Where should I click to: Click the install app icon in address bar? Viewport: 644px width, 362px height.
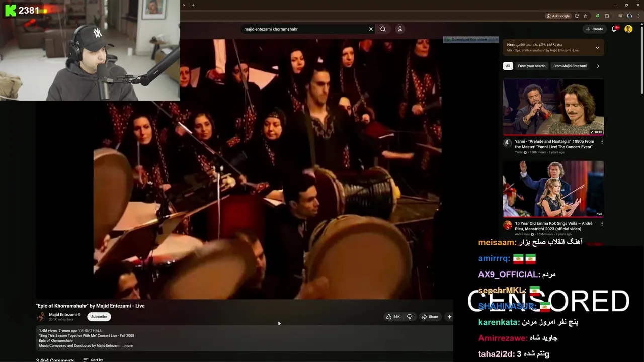coord(577,16)
